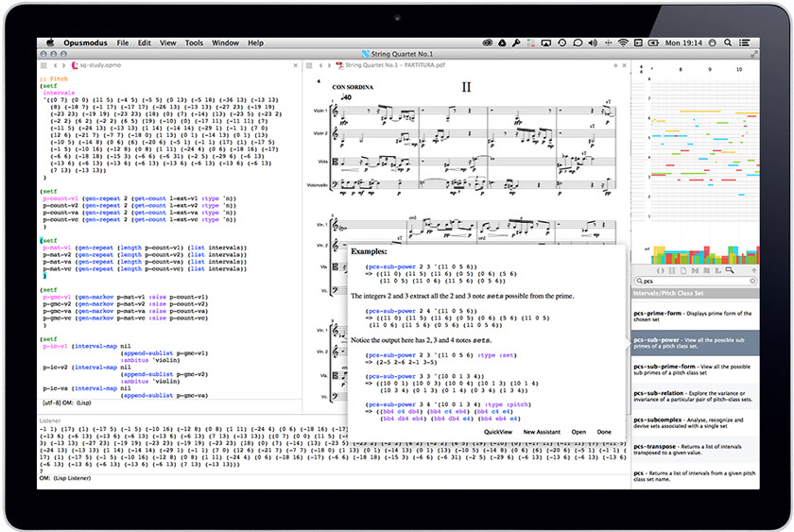This screenshot has height=532, width=794.
Task: Click the CON SORDINA marking in score
Action: click(353, 87)
